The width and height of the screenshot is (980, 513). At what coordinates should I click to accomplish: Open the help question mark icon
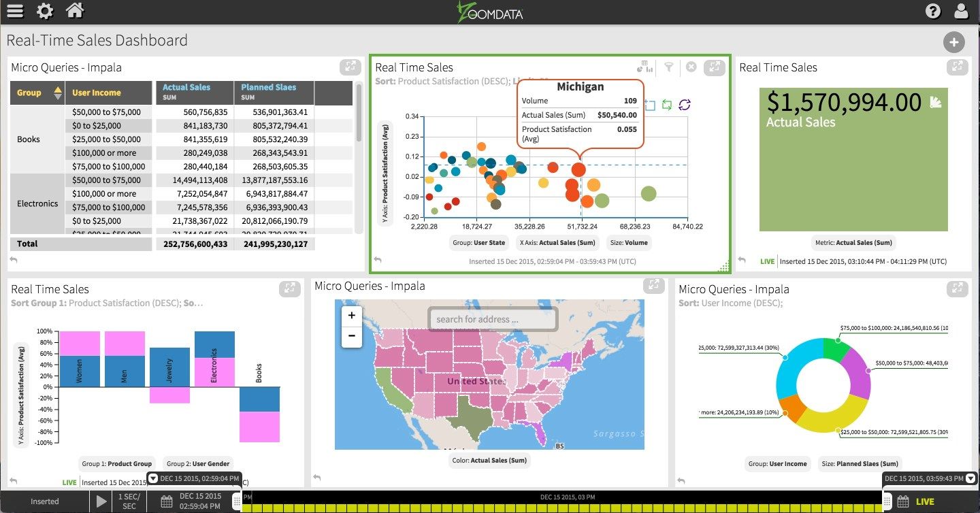pyautogui.click(x=932, y=11)
